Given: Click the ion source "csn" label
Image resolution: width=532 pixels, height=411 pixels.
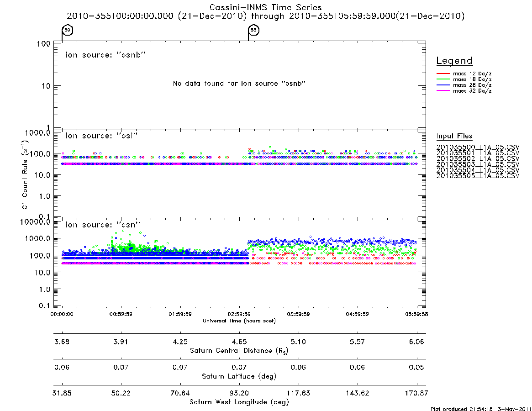Looking at the screenshot, I should (103, 225).
